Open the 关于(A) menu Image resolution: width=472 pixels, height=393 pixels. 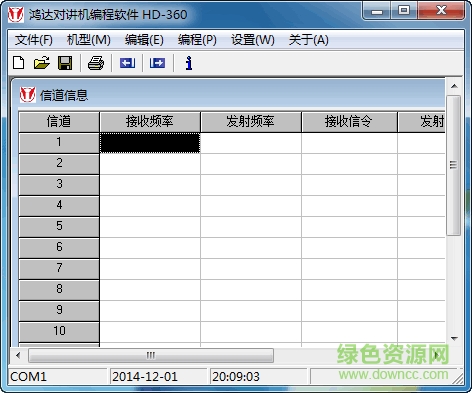pyautogui.click(x=309, y=40)
